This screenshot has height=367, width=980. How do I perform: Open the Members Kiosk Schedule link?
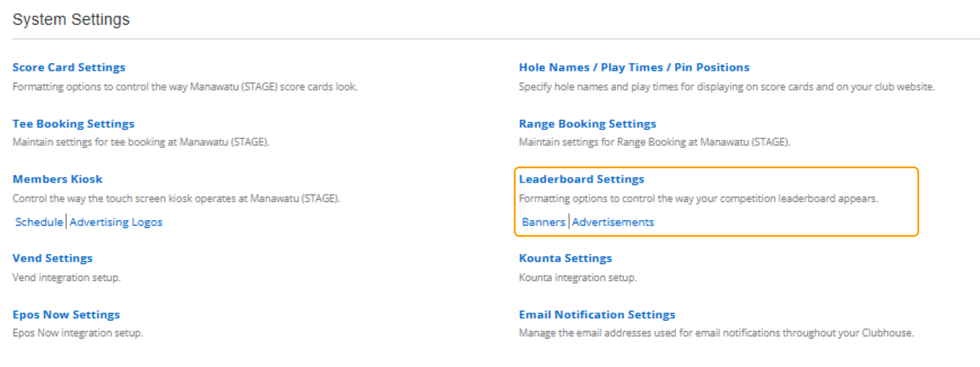click(x=39, y=222)
